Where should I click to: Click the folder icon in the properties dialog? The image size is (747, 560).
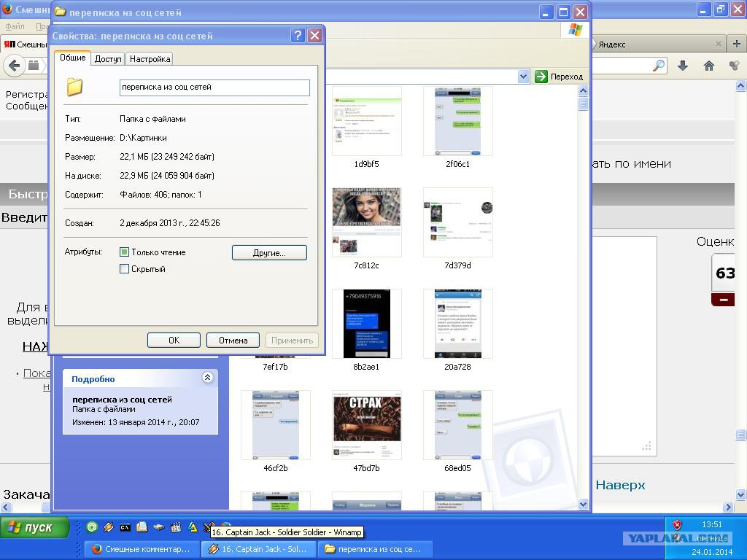pyautogui.click(x=74, y=87)
